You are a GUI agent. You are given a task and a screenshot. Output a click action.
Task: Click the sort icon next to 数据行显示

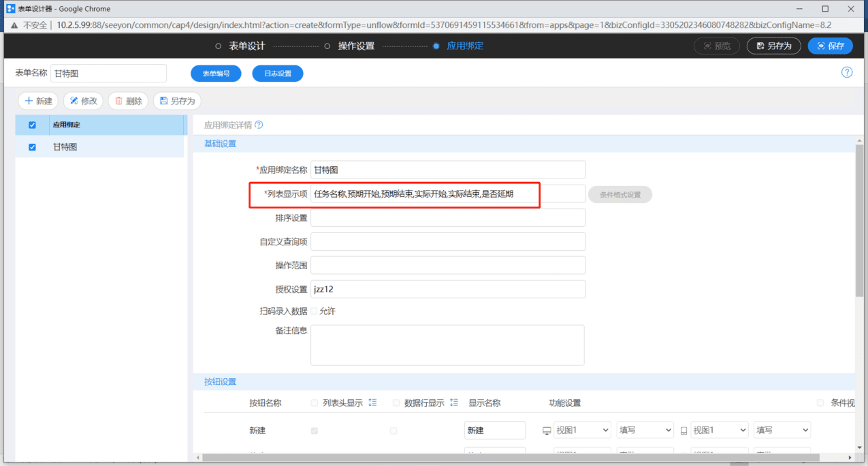tap(454, 403)
